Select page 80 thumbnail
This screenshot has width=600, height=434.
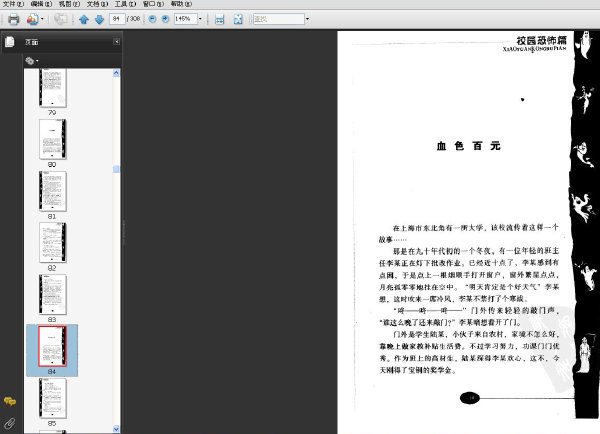52,139
